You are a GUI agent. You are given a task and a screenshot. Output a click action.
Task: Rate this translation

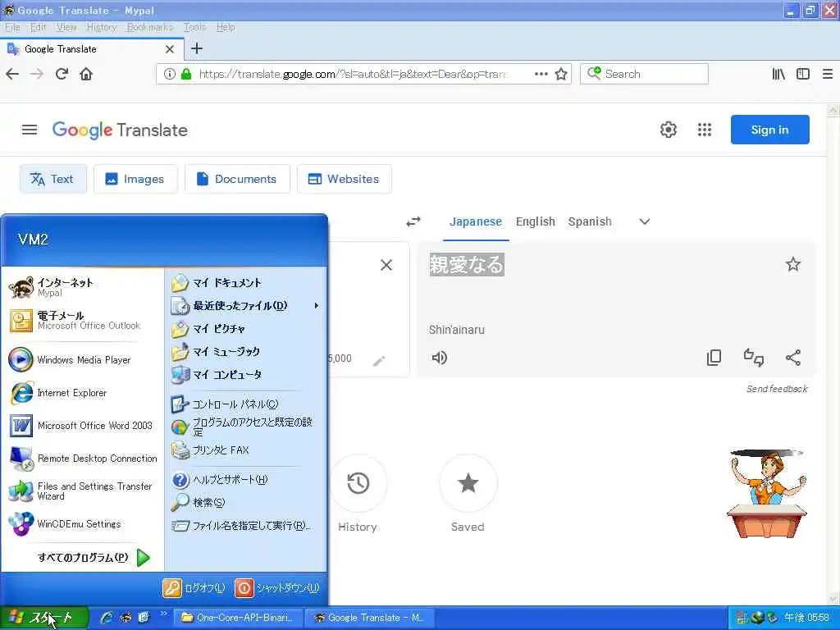tap(754, 358)
